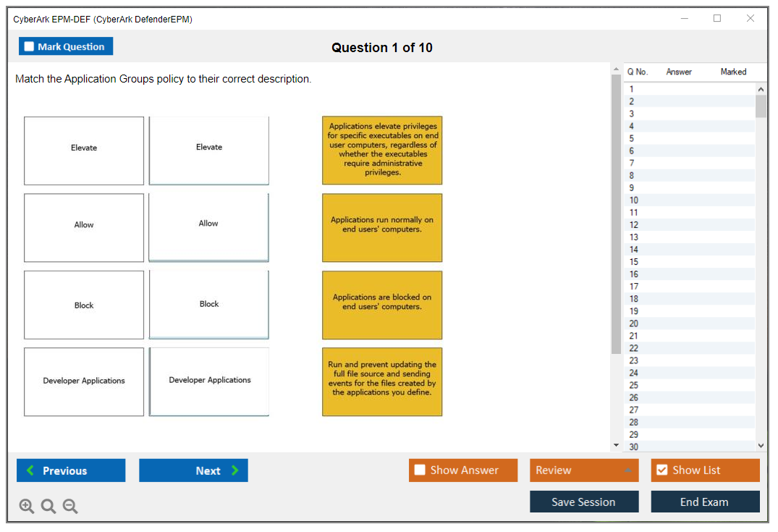Screen dimensions: 778x532
Task: Click the reset zoom magnifier icon
Action: [48, 506]
